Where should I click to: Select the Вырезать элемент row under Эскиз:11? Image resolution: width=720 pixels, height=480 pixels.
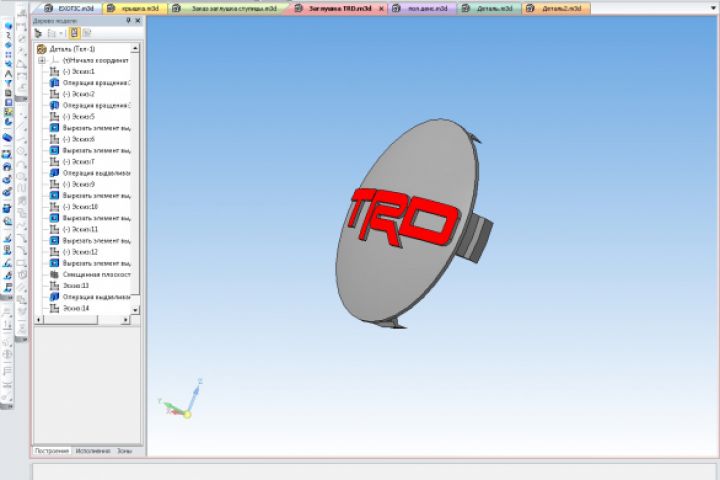[90, 241]
